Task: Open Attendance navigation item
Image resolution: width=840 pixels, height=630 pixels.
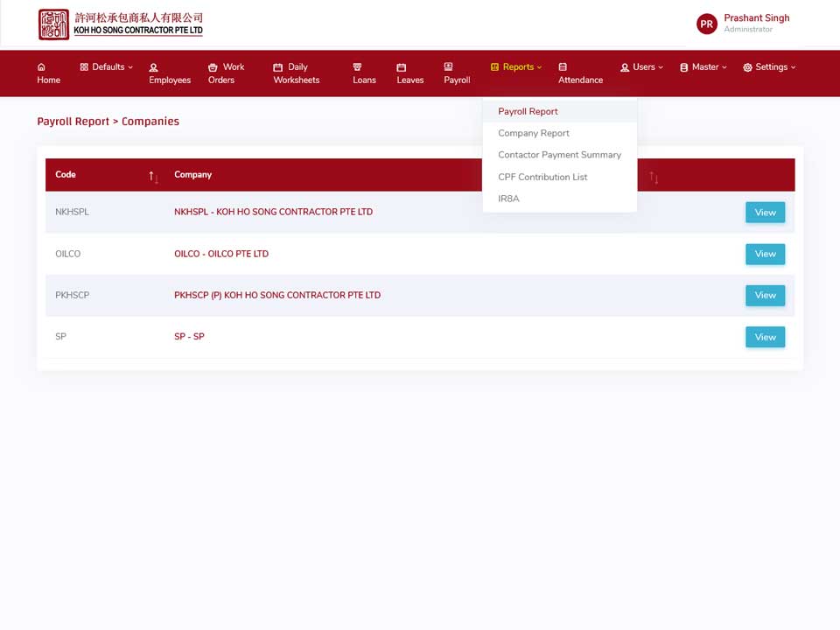Action: coord(580,73)
